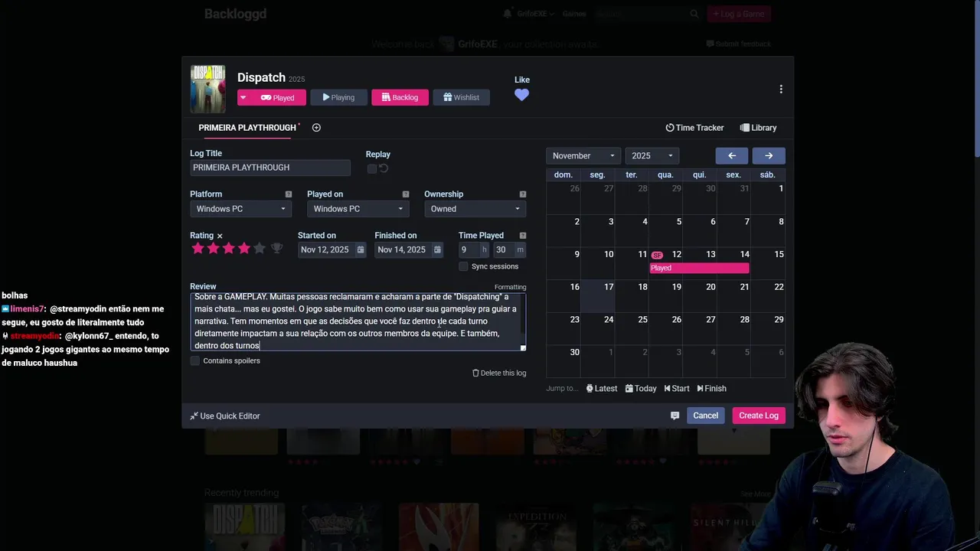
Task: Click the Log a Game button behind dialog
Action: [x=739, y=14]
